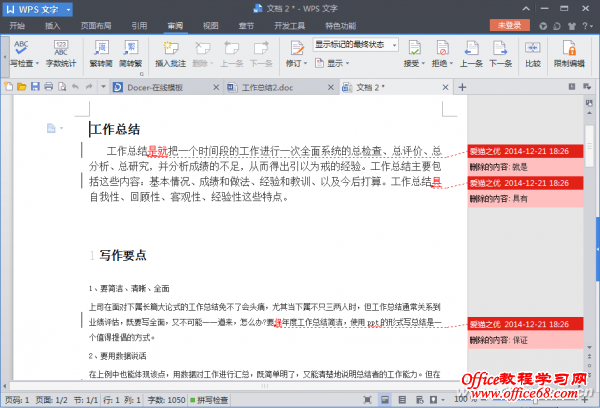Click the 工作总结 heading in the document
Viewport: 600px width, 408px height.
pos(116,129)
